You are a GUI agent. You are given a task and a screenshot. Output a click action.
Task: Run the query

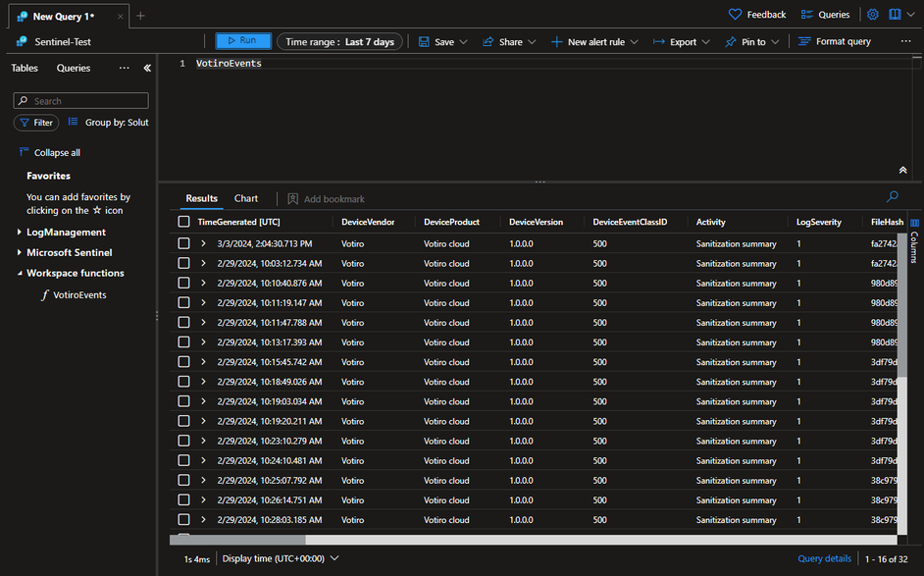tap(243, 40)
